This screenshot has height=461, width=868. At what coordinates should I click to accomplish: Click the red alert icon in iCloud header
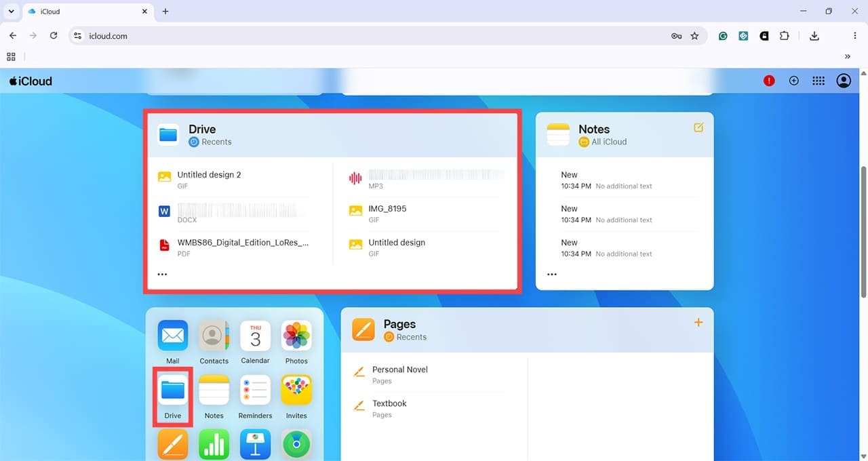(769, 81)
